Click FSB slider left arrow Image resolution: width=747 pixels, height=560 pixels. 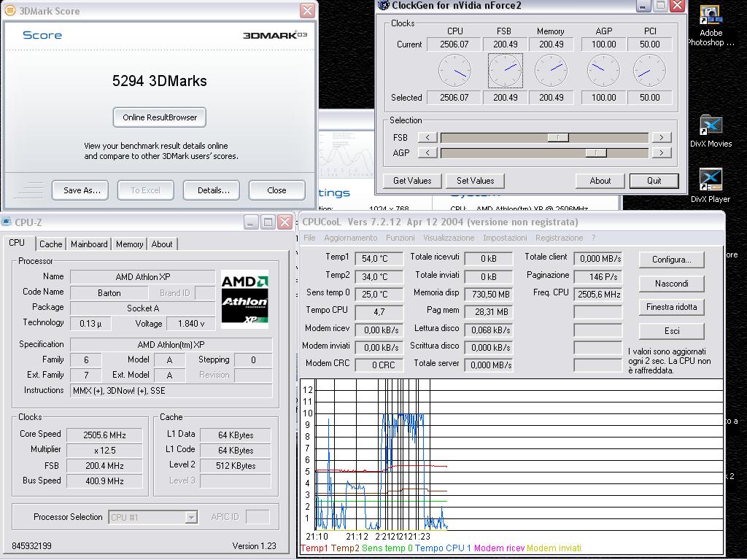(427, 137)
